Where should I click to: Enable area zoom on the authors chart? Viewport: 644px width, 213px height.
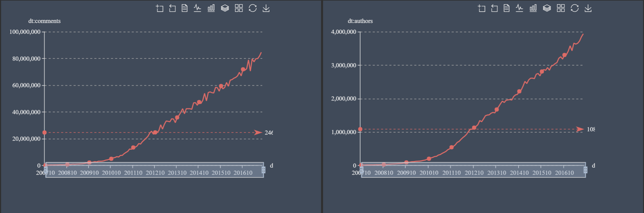pos(481,8)
